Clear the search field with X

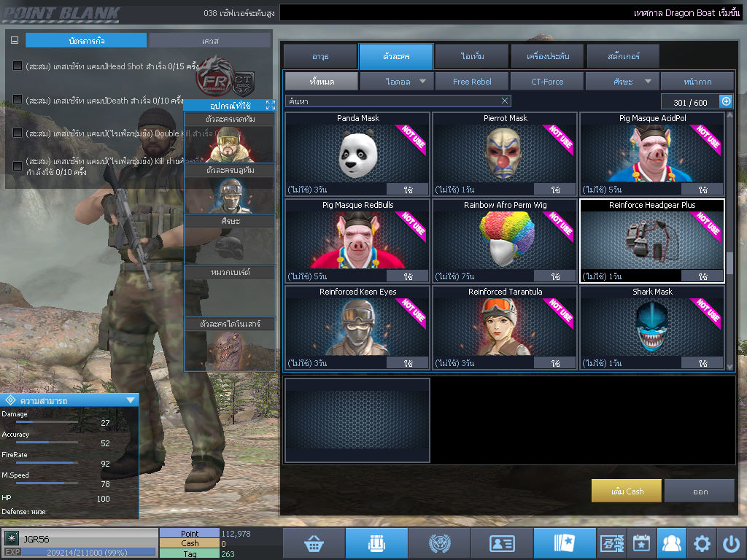(x=505, y=101)
